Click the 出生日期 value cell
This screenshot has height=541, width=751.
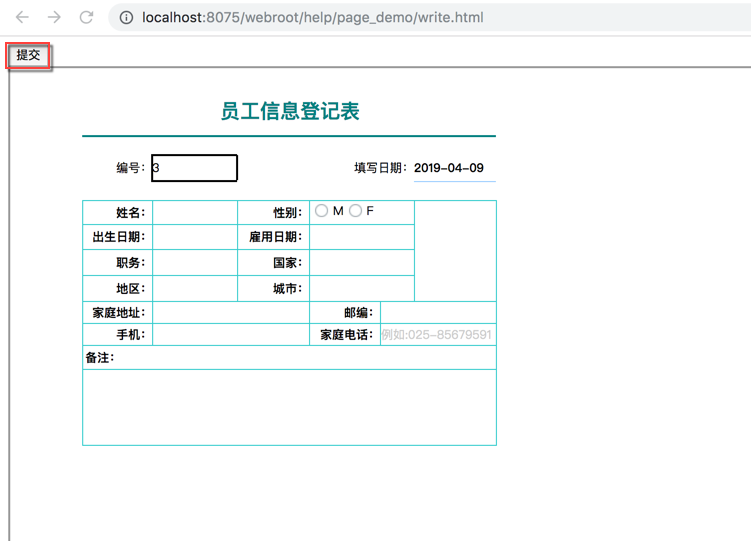[195, 237]
